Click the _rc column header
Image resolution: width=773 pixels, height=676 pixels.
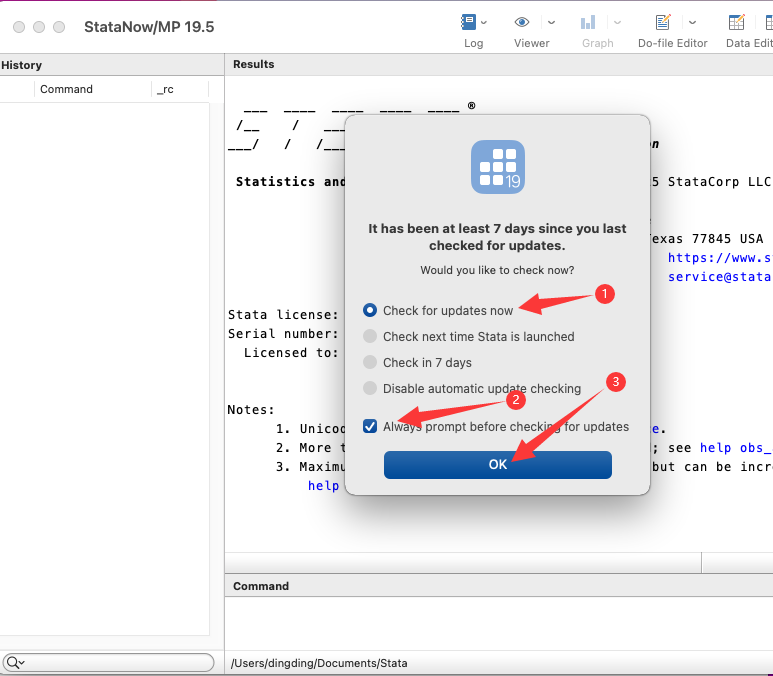[x=165, y=89]
